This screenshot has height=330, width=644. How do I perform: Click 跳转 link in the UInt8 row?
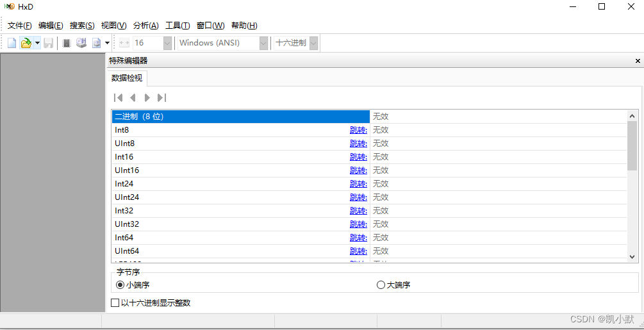[359, 144]
